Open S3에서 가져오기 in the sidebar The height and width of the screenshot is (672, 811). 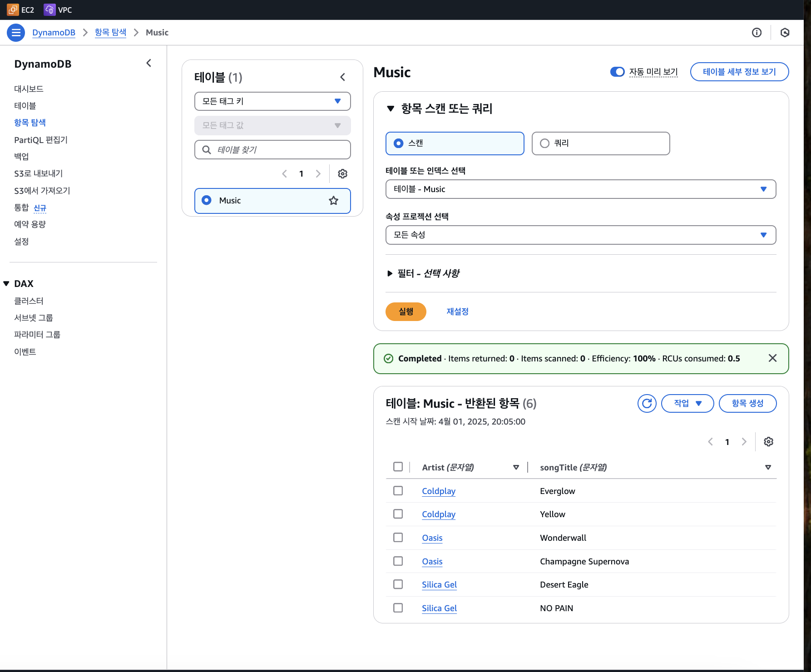(x=42, y=191)
